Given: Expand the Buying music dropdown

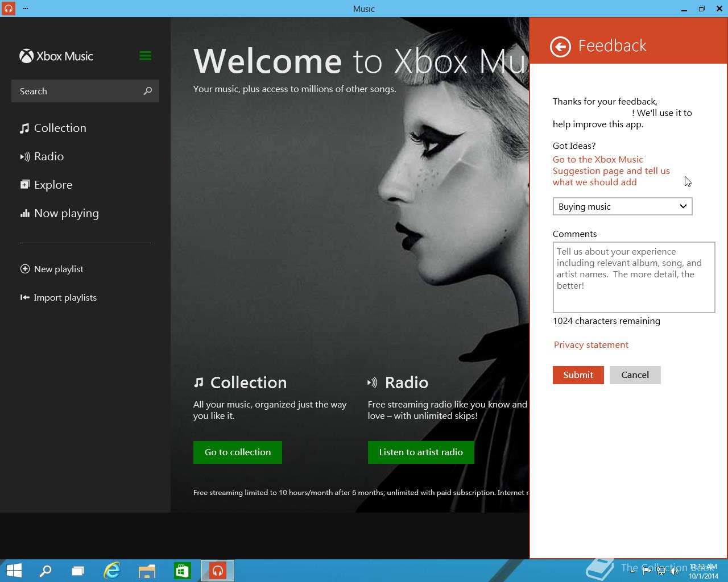Looking at the screenshot, I should click(622, 206).
